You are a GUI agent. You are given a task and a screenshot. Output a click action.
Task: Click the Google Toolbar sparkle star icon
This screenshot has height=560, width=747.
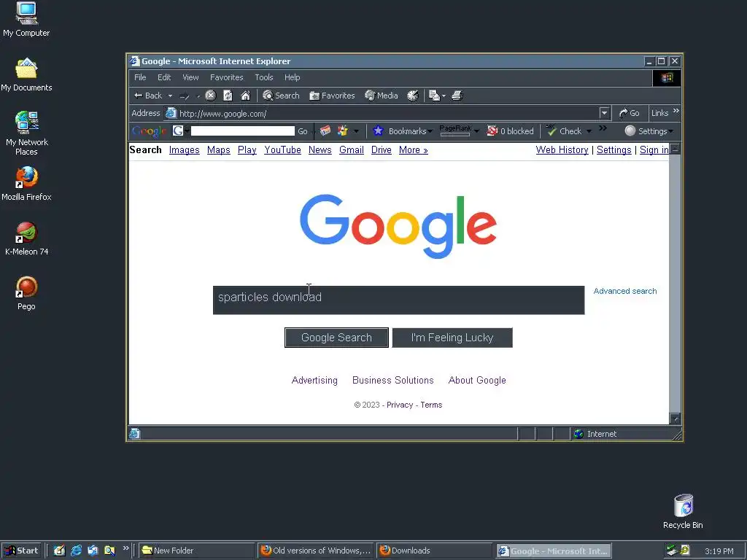(343, 131)
